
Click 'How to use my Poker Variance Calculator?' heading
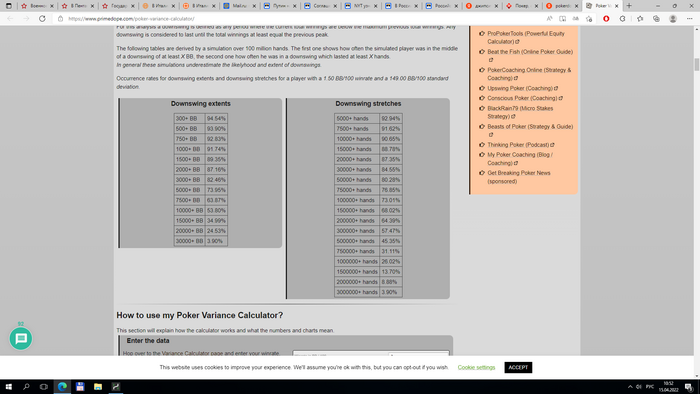(200, 315)
